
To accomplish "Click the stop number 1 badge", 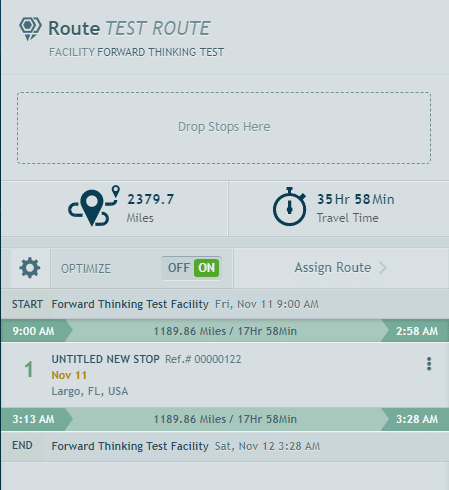I will tap(29, 370).
